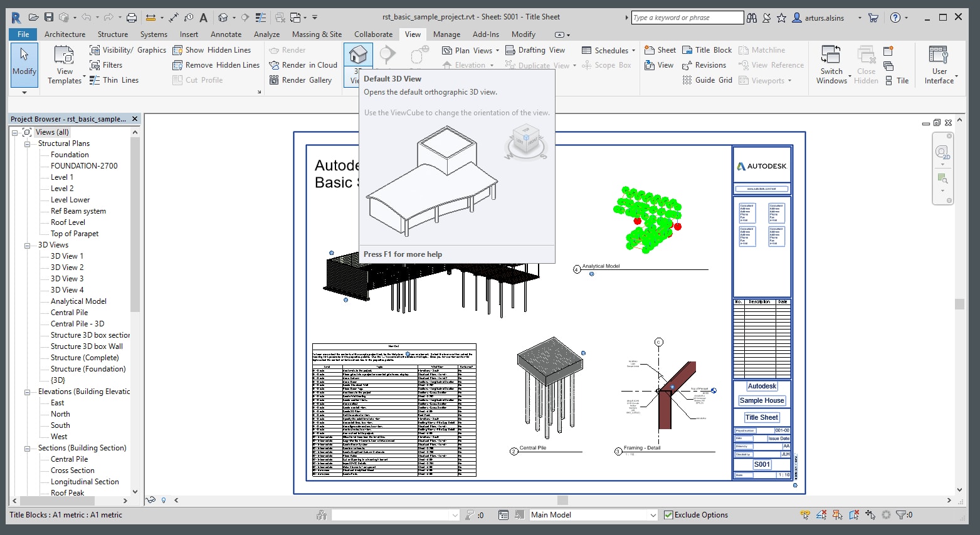Toggle Thin Lines in the ribbon
The image size is (980, 535).
pyautogui.click(x=114, y=80)
